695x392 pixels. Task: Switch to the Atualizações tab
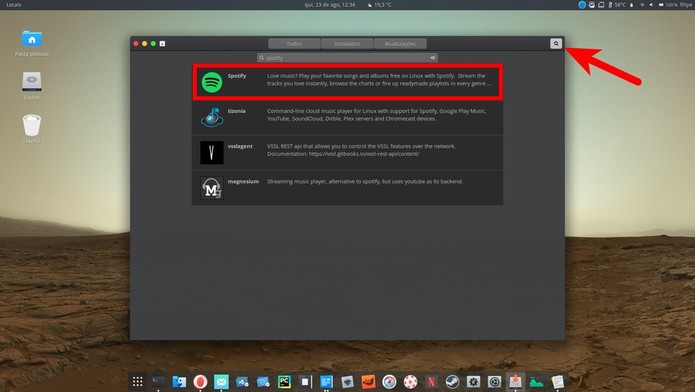click(400, 43)
